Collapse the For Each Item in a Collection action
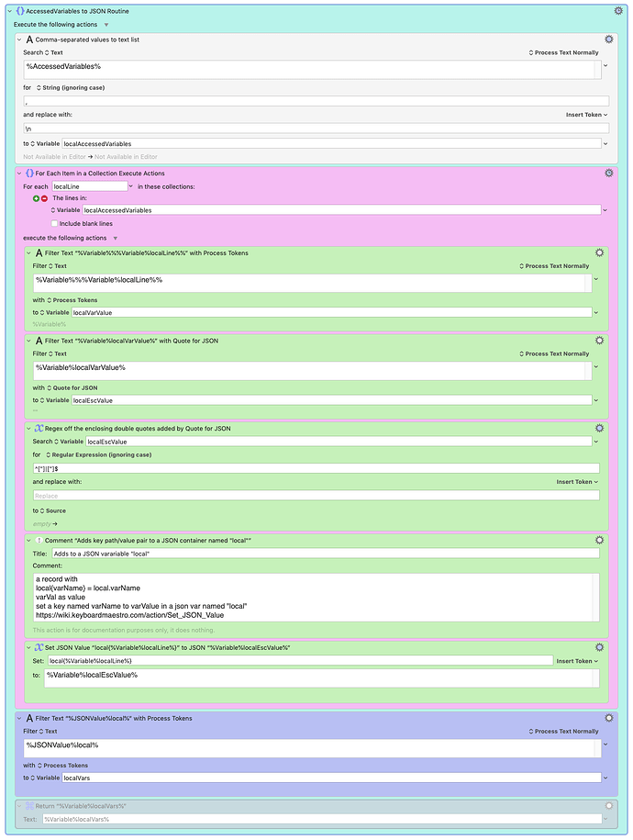This screenshot has width=633, height=840. tap(19, 174)
